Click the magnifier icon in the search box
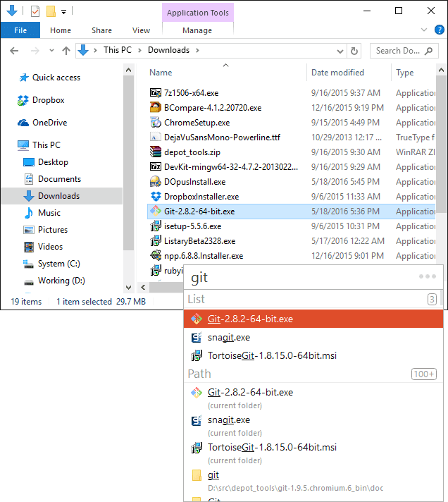This screenshot has height=502, width=448. point(428,51)
